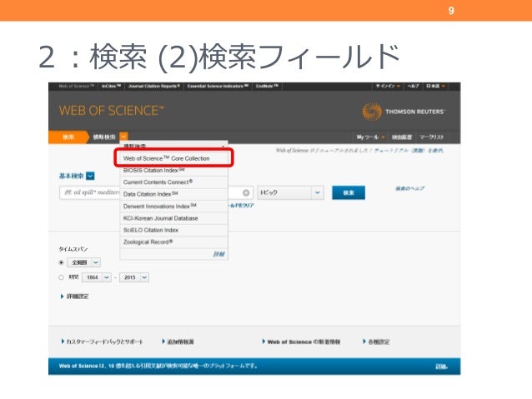
Task: Expand the 基本検索 dropdown arrow
Action: pyautogui.click(x=90, y=176)
